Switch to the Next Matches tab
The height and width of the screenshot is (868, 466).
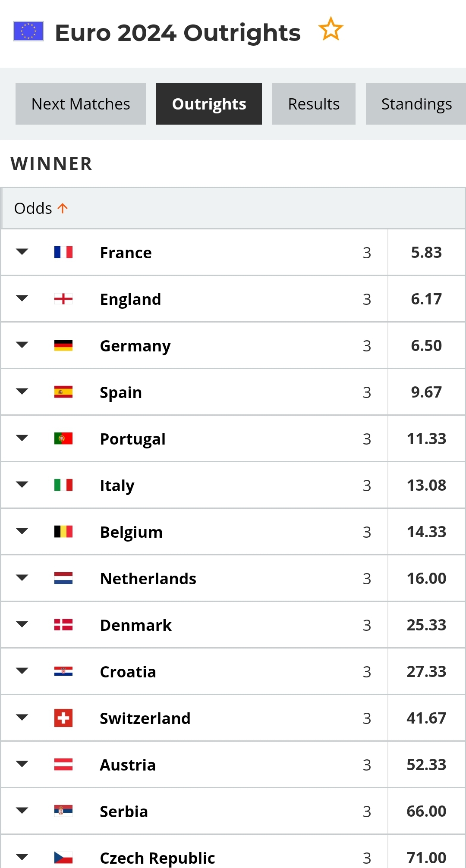pos(81,104)
